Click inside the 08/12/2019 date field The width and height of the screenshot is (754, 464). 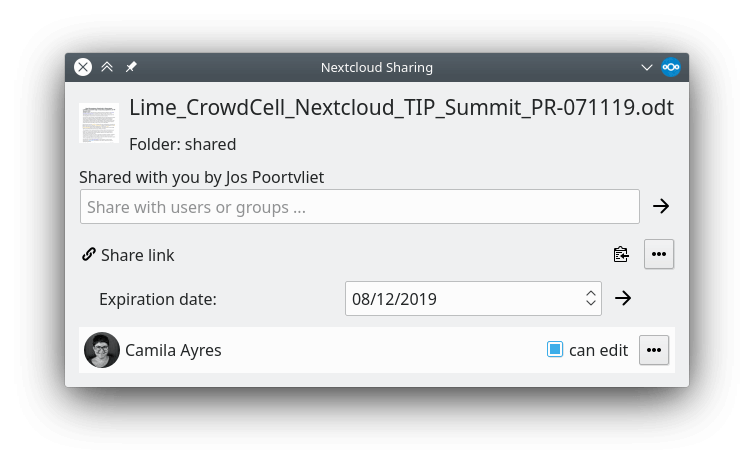[x=460, y=298]
